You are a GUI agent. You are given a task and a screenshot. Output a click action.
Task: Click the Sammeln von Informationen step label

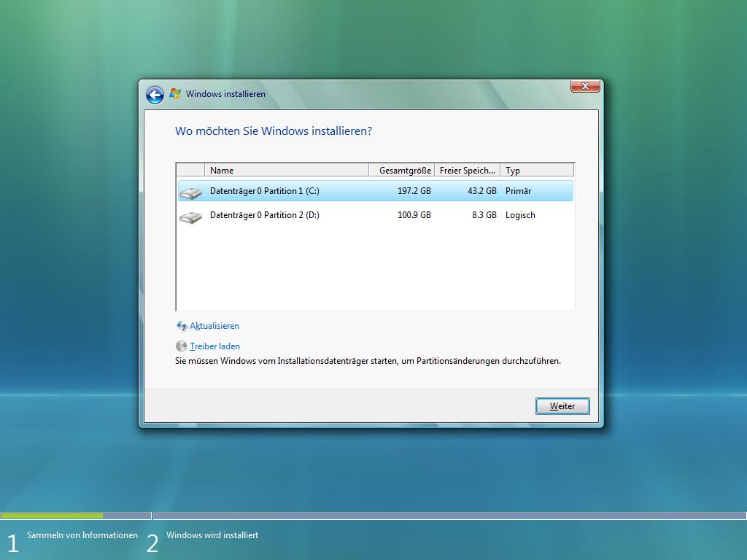(x=82, y=535)
